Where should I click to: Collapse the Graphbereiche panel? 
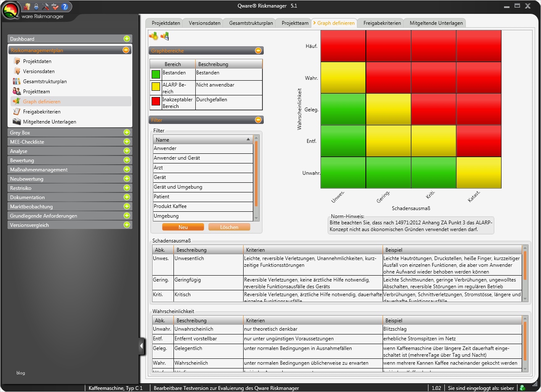click(258, 50)
